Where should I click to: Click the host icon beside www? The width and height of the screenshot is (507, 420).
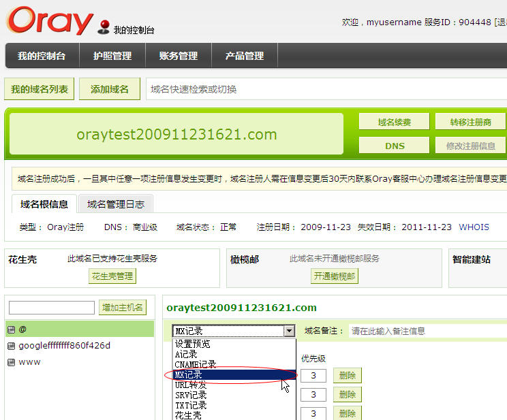[12, 362]
